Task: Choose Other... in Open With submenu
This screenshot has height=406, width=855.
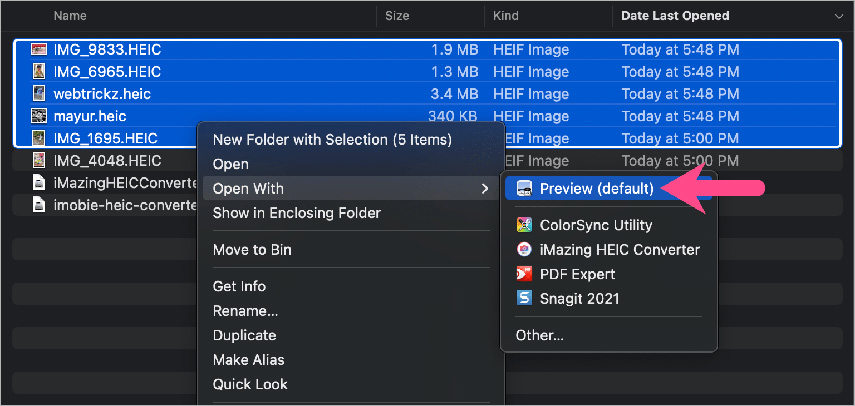Action: pyautogui.click(x=540, y=335)
